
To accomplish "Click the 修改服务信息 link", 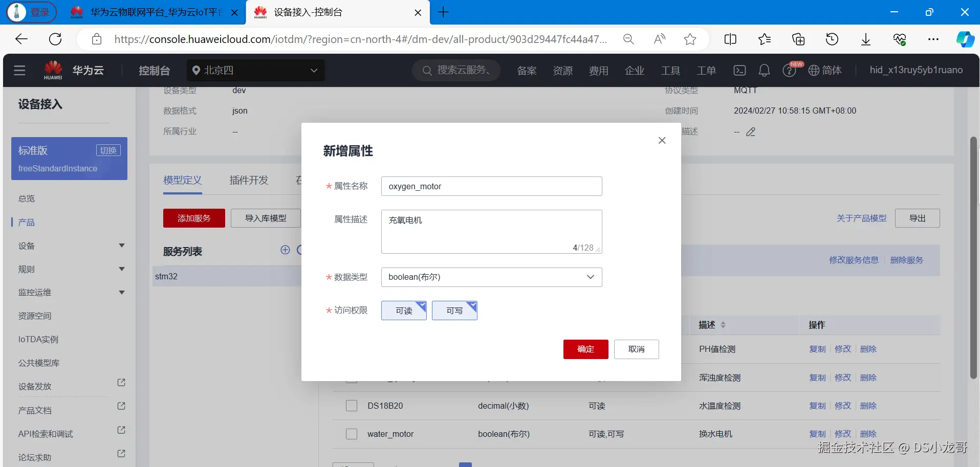I will point(854,260).
